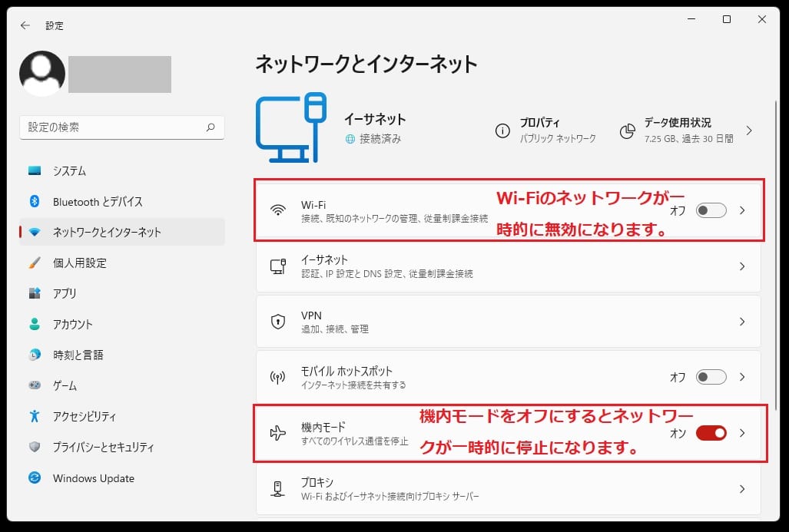Click the Bluetooth icon in sidebar
789x532 pixels.
35,202
